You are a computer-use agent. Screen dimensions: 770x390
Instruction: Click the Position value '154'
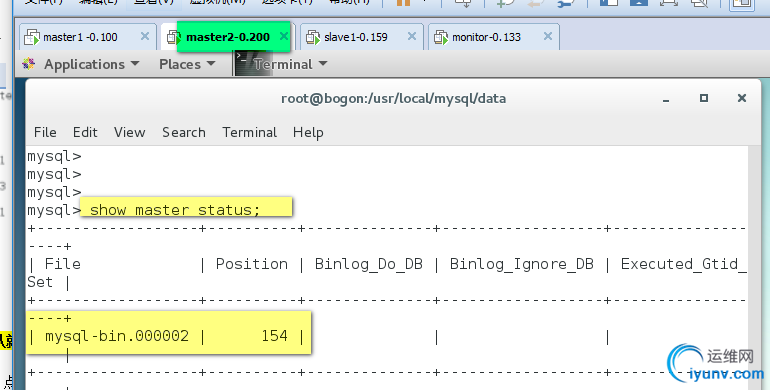tap(274, 336)
